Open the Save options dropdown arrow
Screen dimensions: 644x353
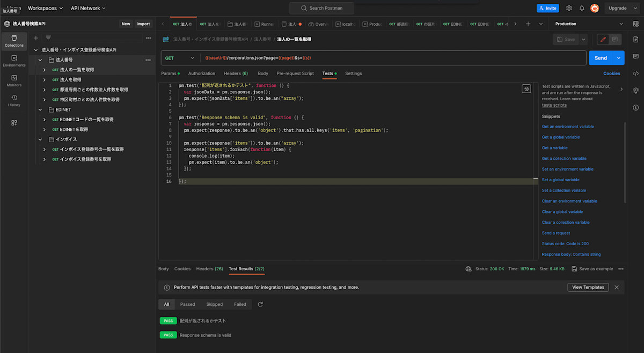(583, 39)
